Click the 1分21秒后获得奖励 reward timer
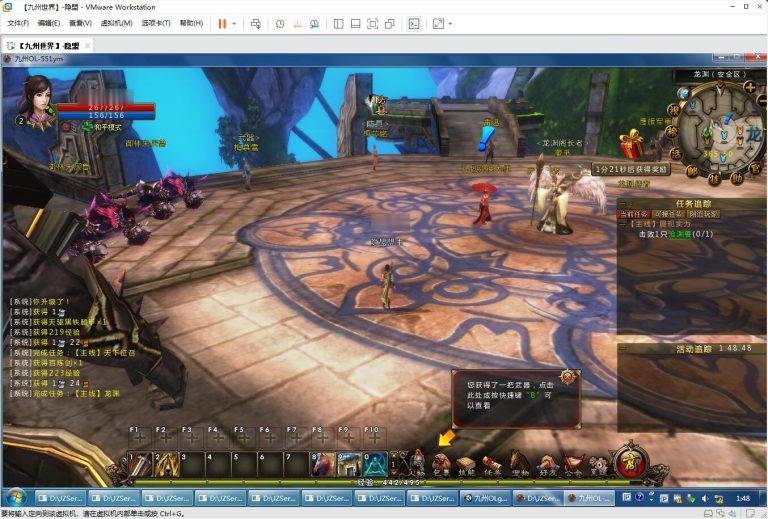768x519 pixels. [x=631, y=169]
